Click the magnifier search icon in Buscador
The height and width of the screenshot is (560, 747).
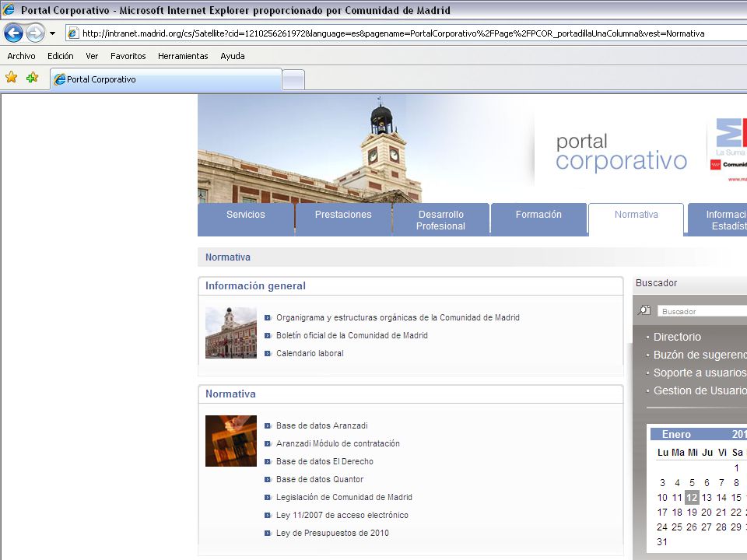[x=644, y=310]
